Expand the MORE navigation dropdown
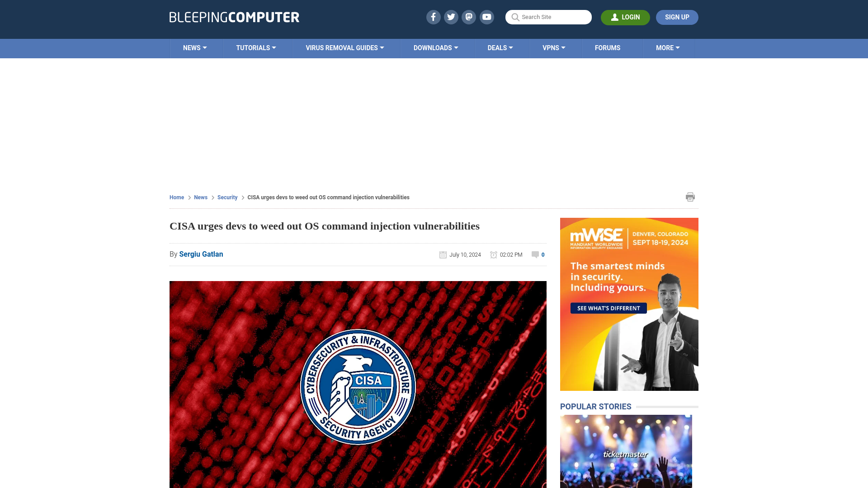 (x=668, y=47)
